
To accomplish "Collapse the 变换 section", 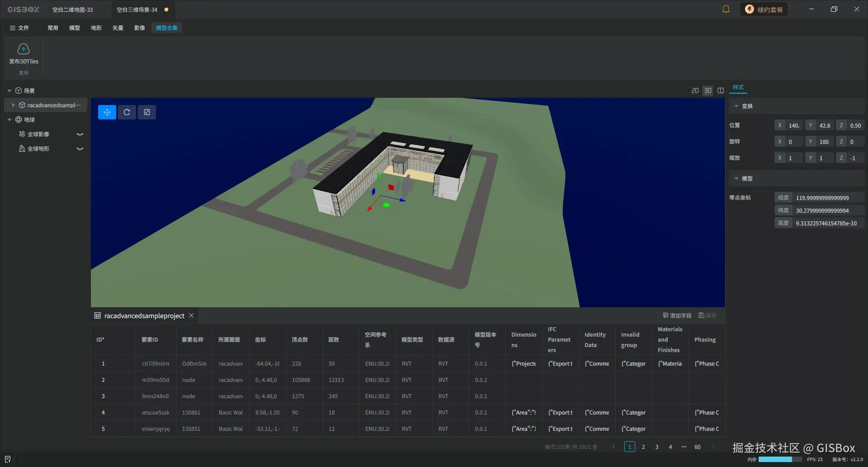I will coord(736,106).
